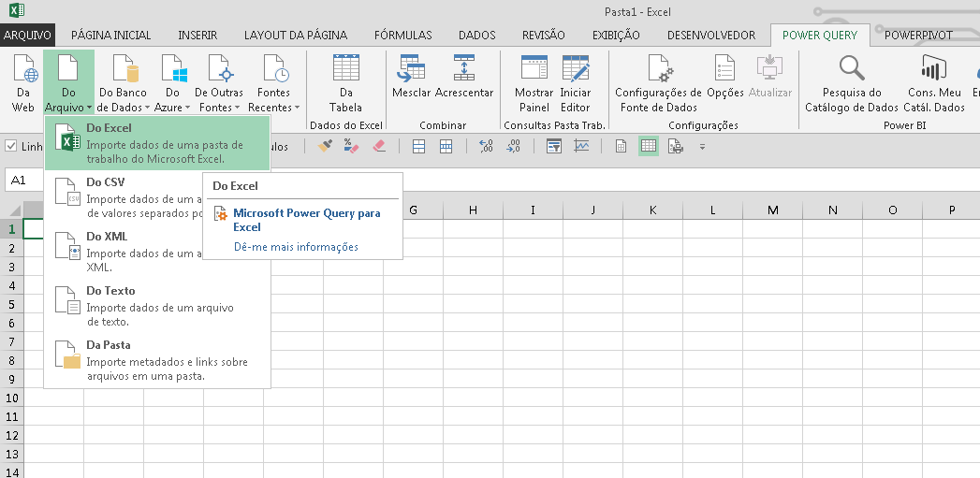Viewport: 980px width, 478px height.
Task: Click Mostrar Painel icon
Action: [534, 83]
